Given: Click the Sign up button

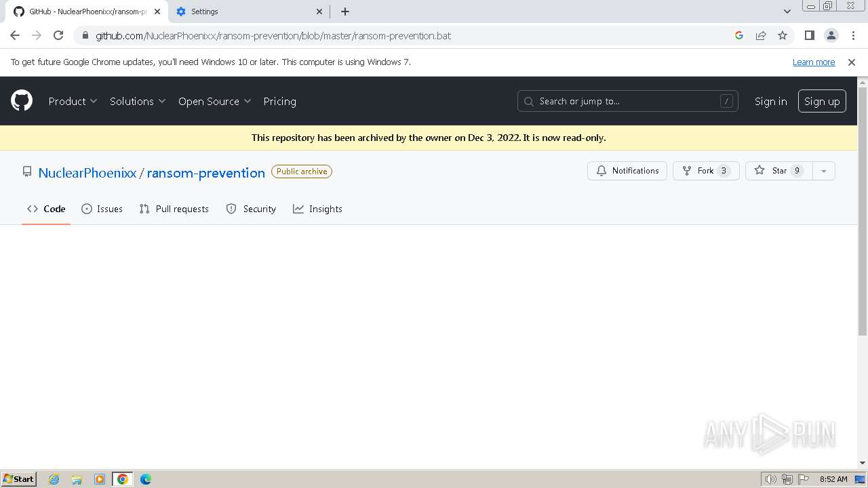Looking at the screenshot, I should [822, 101].
